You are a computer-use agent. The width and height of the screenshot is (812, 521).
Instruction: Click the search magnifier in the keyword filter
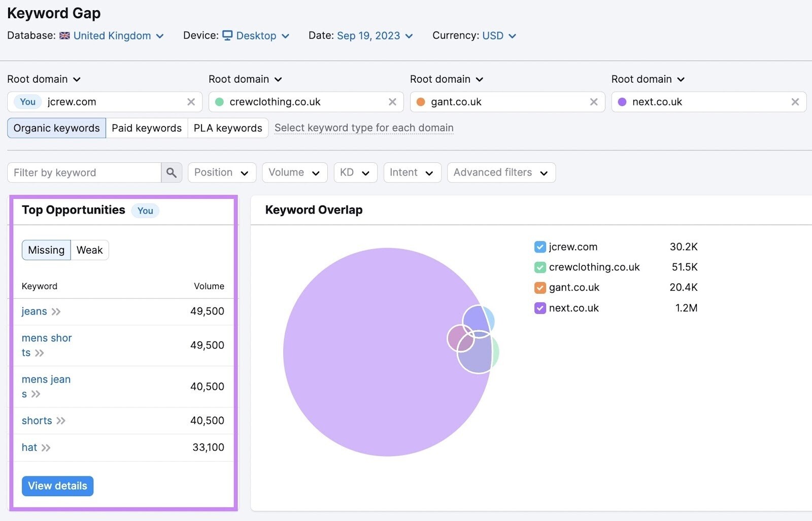click(x=172, y=172)
